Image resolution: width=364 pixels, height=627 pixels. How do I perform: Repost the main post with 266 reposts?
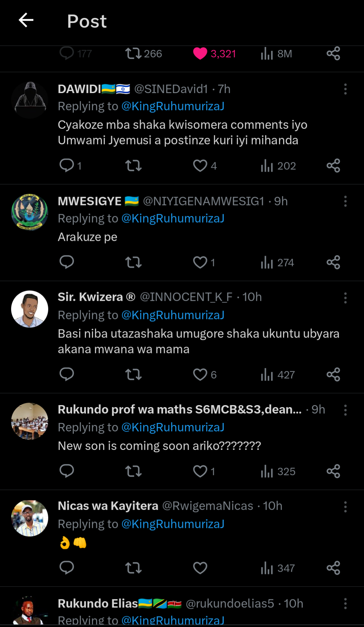133,54
